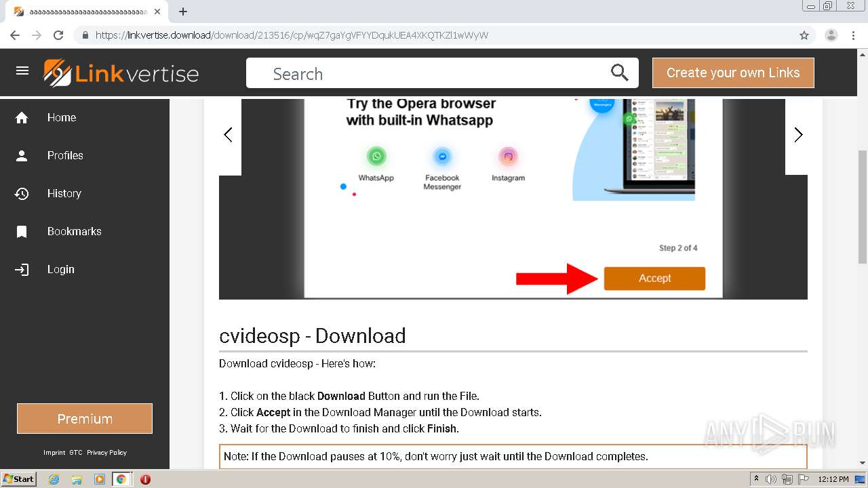Viewport: 868px width, 488px height.
Task: Click the WhatsApp icon in slide
Action: [376, 157]
